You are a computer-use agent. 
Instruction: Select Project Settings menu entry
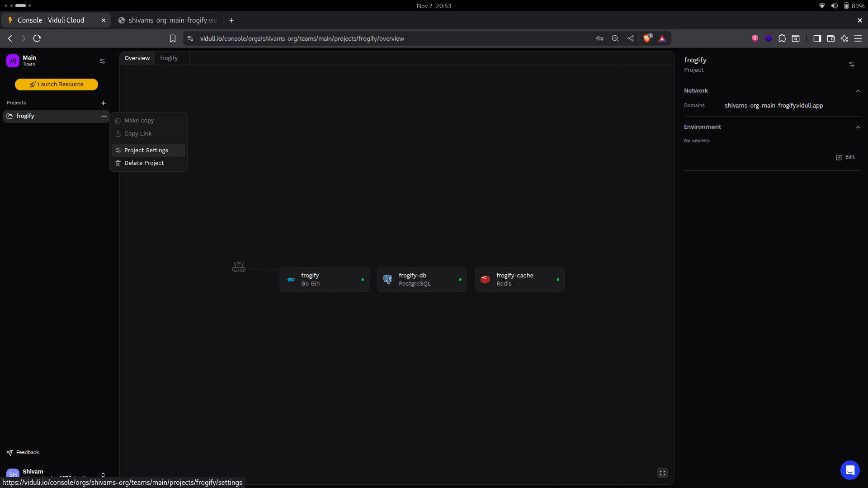[146, 150]
